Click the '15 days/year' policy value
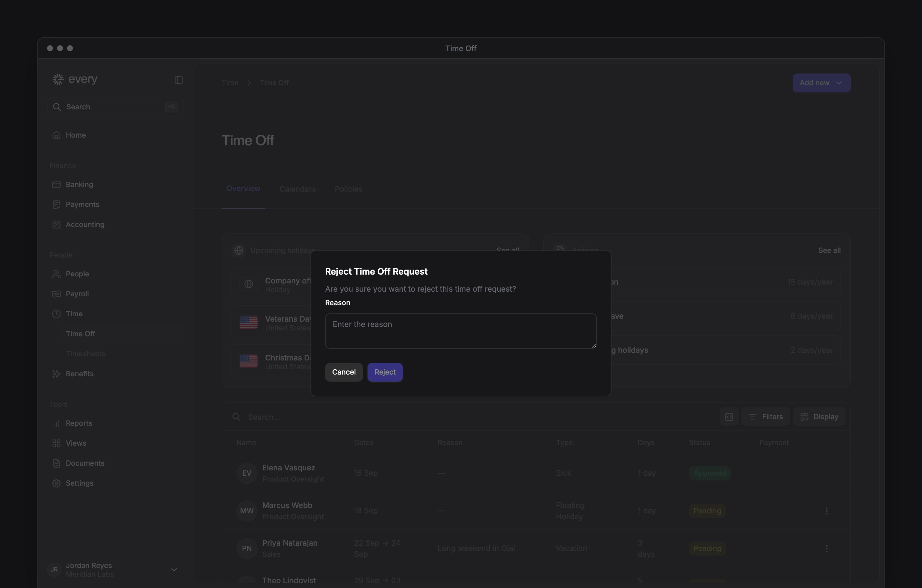 click(x=810, y=282)
